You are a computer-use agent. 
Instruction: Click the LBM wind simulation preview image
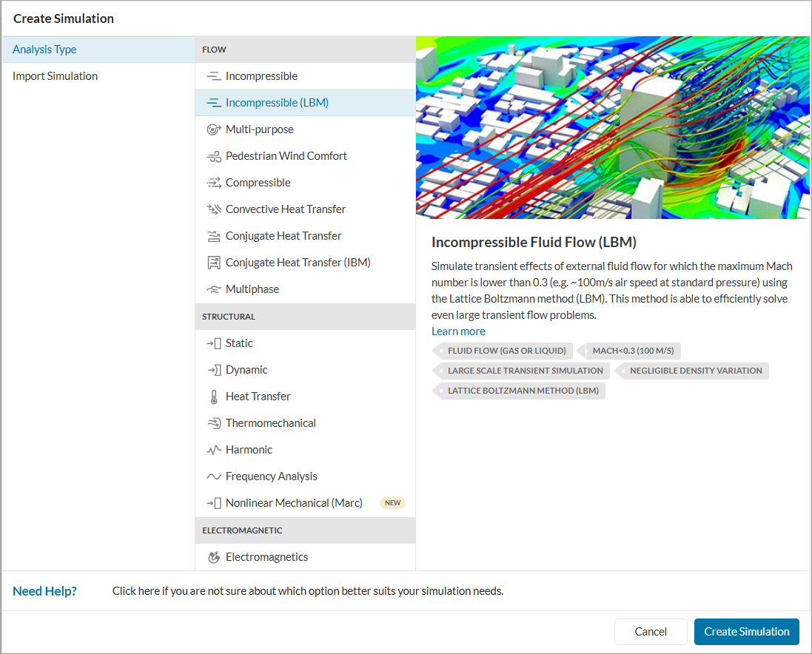[612, 127]
